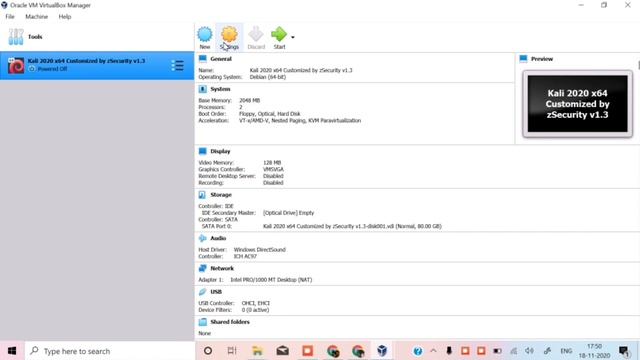Open the Help menu

(x=64, y=17)
